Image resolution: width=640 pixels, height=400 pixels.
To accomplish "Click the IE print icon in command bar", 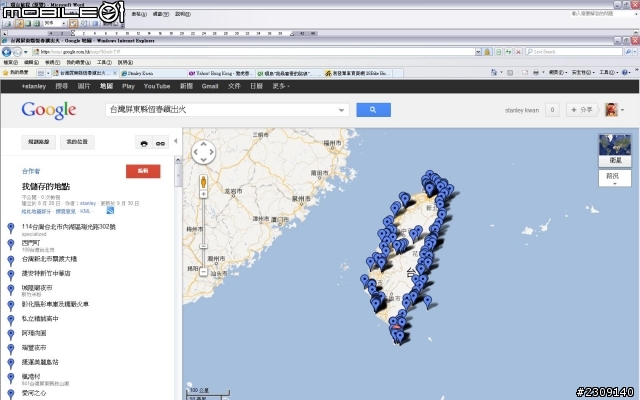I will (536, 73).
